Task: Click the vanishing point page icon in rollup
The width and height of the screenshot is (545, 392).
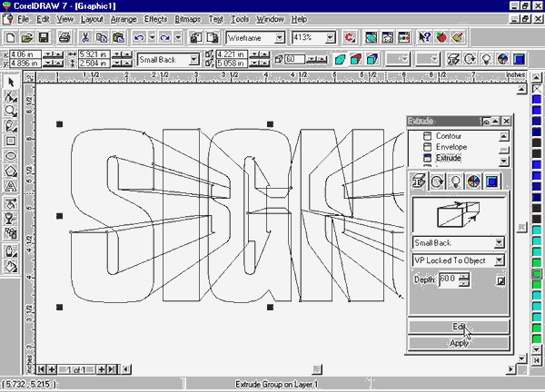Action: point(500,280)
